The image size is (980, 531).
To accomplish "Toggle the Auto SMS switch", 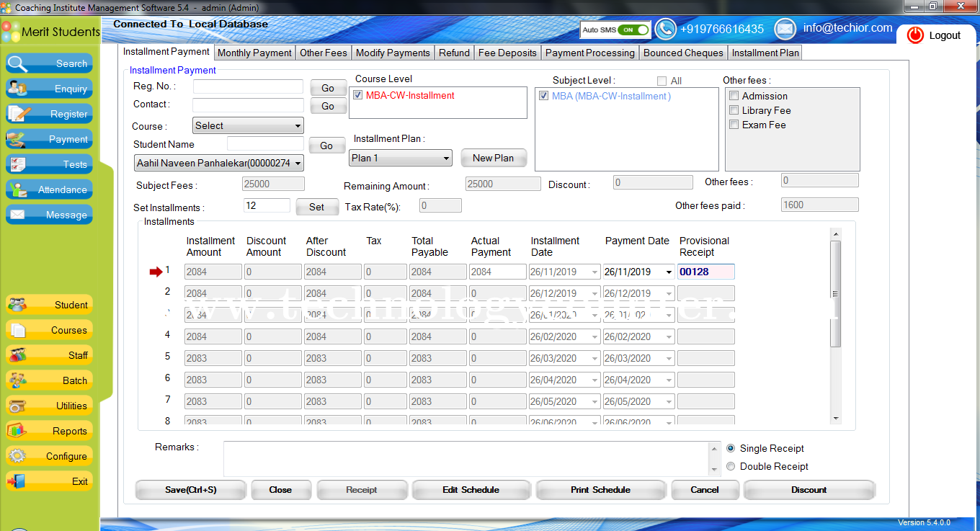I will pyautogui.click(x=633, y=30).
